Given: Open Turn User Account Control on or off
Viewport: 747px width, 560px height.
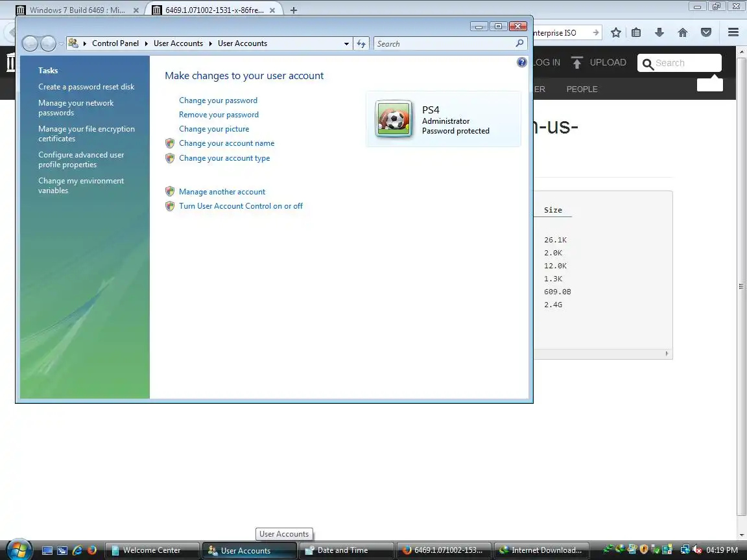Looking at the screenshot, I should click(241, 206).
